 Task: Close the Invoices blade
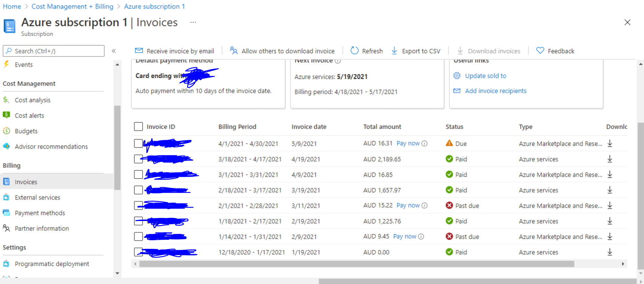coord(628,22)
